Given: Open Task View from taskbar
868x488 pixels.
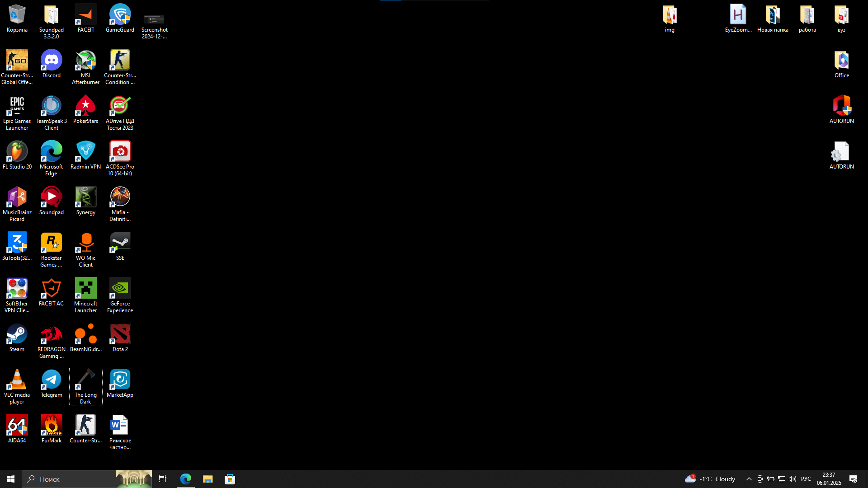Looking at the screenshot, I should point(163,479).
